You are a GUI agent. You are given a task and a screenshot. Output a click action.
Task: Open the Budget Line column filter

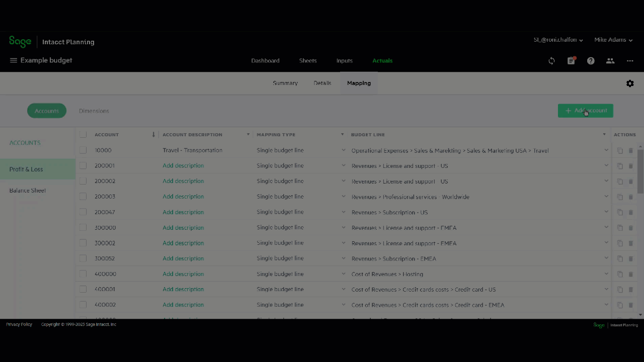coord(604,135)
